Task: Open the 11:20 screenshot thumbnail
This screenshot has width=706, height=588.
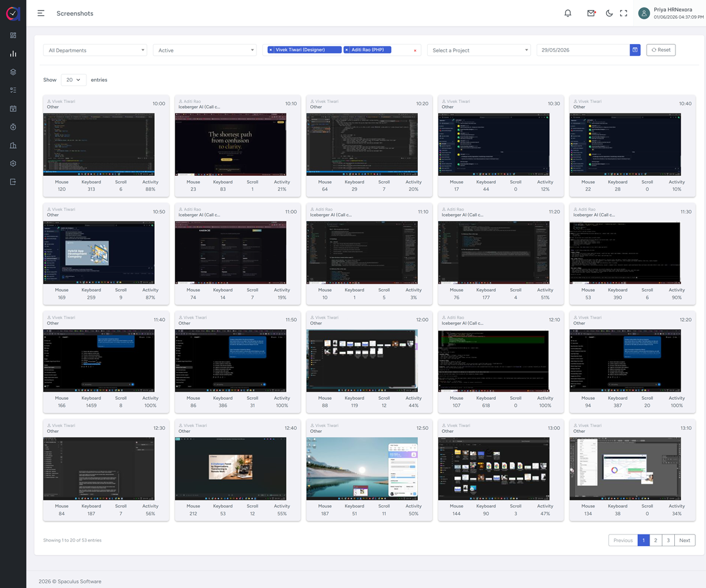Action: coord(494,252)
